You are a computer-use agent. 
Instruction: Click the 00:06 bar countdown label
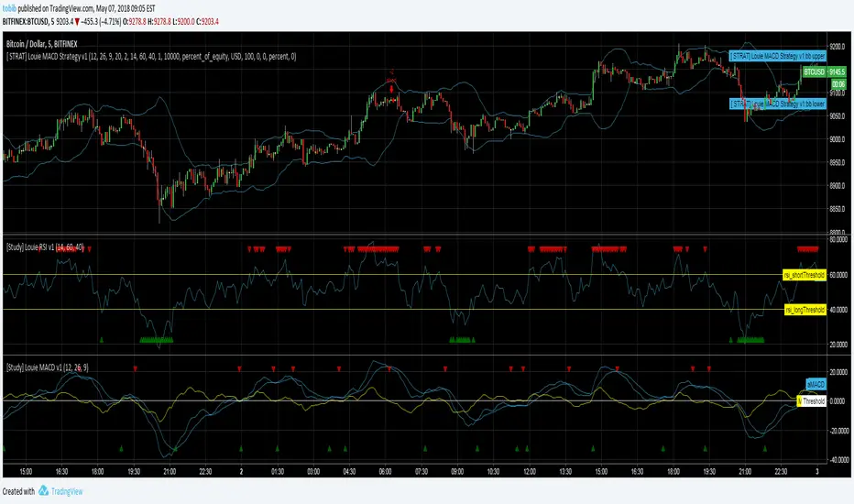point(838,84)
